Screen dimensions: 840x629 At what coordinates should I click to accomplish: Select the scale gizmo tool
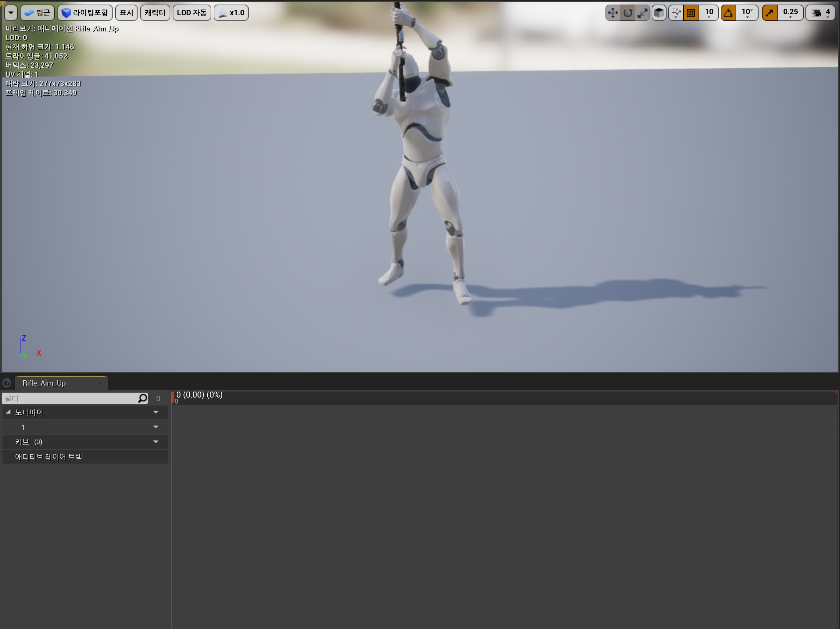pos(642,13)
